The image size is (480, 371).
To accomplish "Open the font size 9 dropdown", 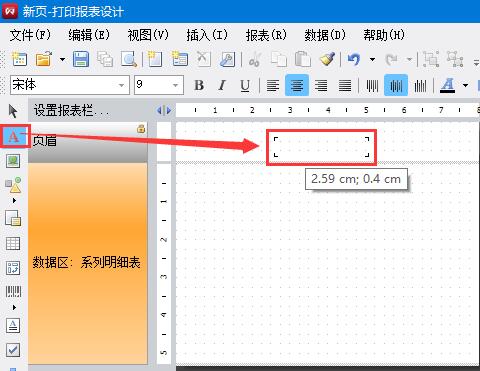I will tap(176, 85).
